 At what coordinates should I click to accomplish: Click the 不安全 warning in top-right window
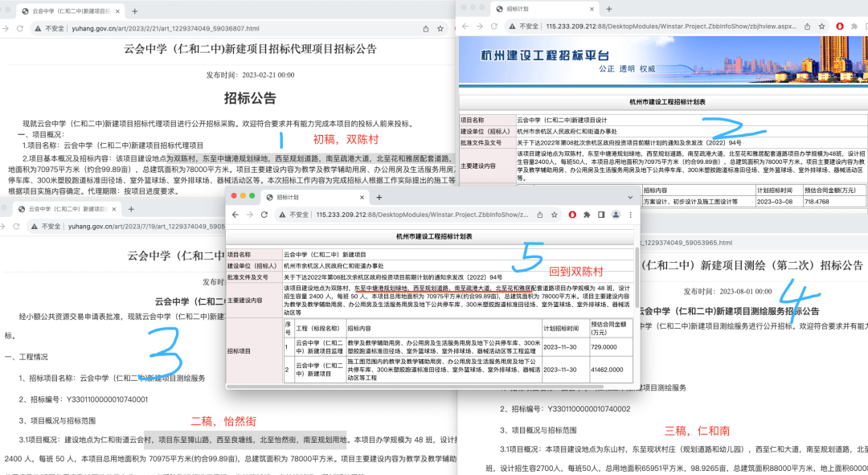(524, 26)
